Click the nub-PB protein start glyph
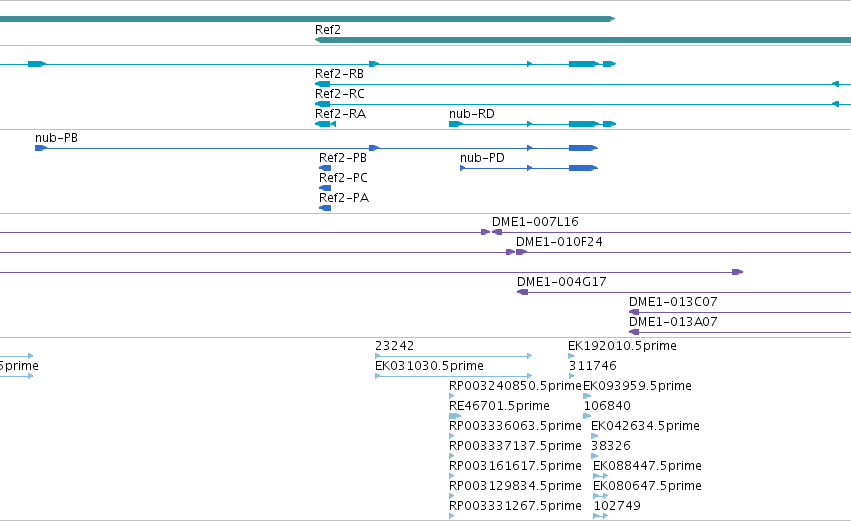The width and height of the screenshot is (851, 521). [41, 148]
